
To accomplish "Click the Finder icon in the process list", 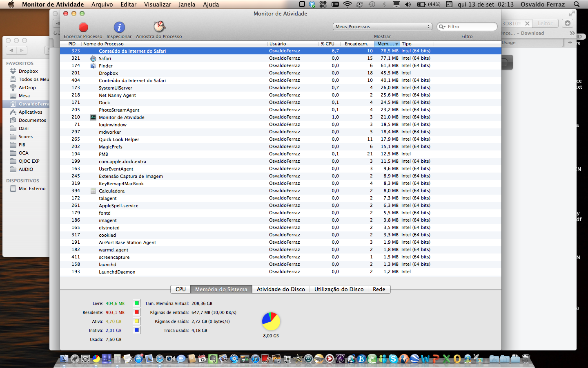I will (93, 66).
